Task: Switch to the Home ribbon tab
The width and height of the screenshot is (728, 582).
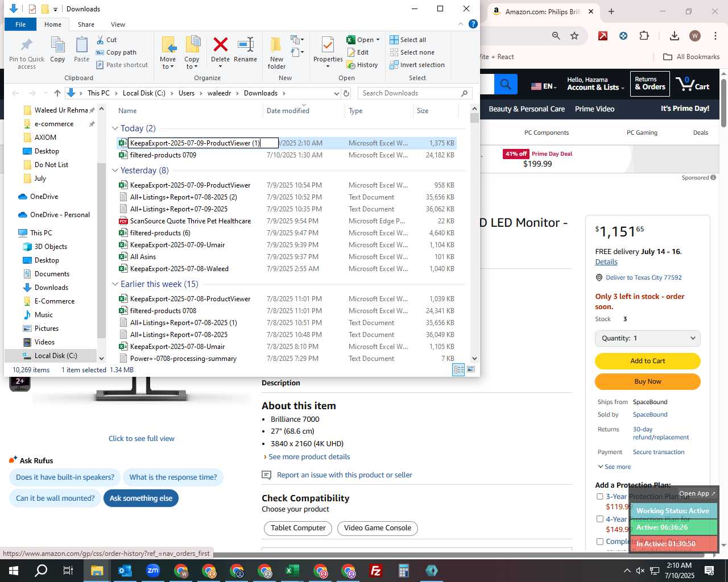Action: point(53,24)
